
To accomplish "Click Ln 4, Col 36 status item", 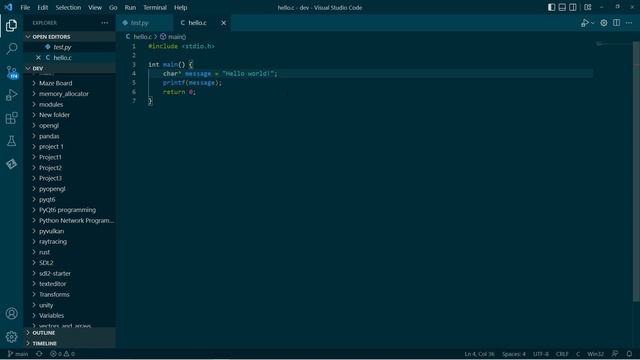I will tap(479, 354).
